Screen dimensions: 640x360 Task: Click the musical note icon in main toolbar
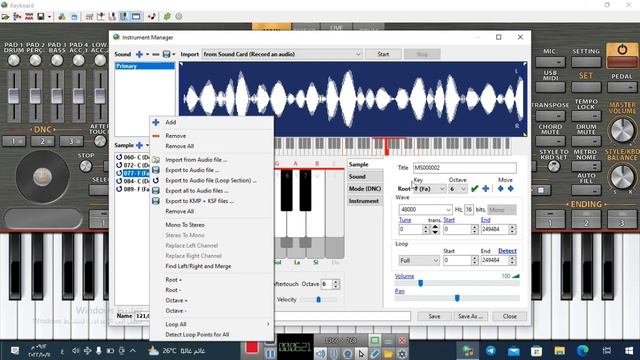tap(151, 16)
